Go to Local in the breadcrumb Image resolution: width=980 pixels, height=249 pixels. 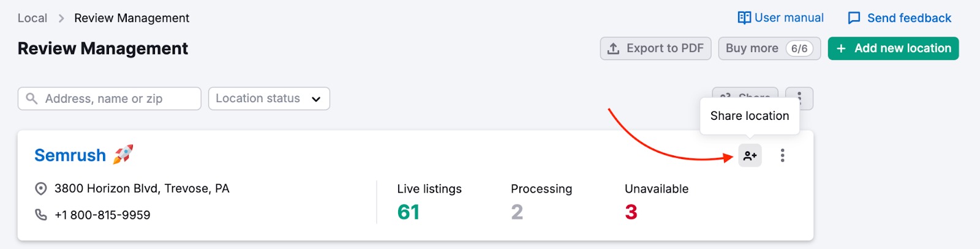pyautogui.click(x=32, y=18)
